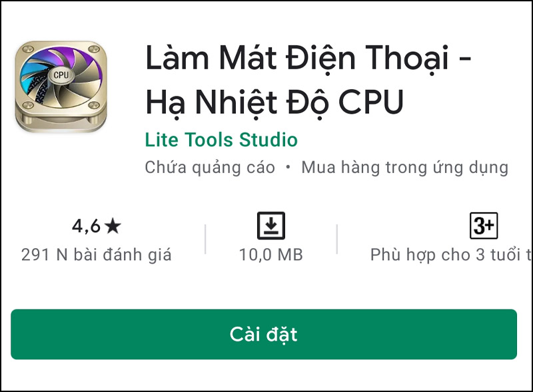This screenshot has width=533, height=392.
Task: Click the Làm Mát Điện Thoại title line
Action: (x=308, y=59)
